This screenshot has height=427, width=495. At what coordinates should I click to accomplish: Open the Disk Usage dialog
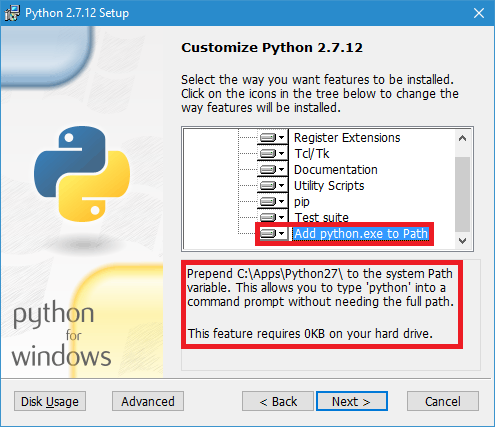[50, 401]
